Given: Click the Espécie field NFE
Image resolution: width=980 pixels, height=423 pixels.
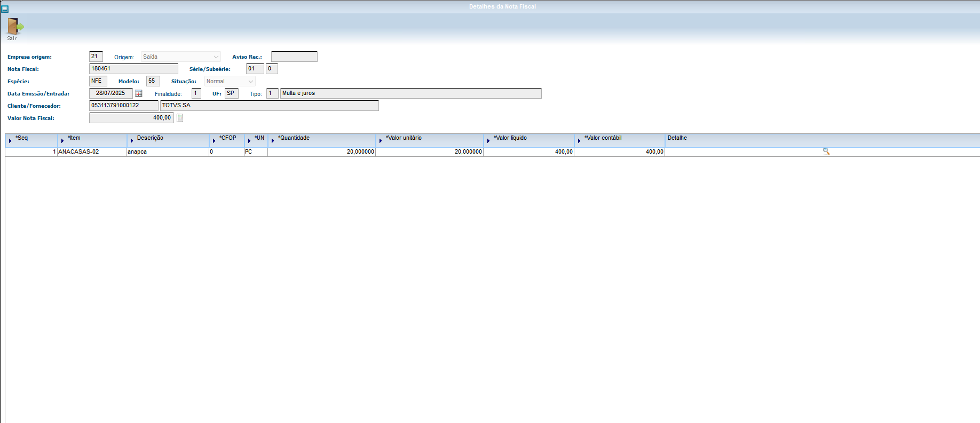Looking at the screenshot, I should click(98, 81).
